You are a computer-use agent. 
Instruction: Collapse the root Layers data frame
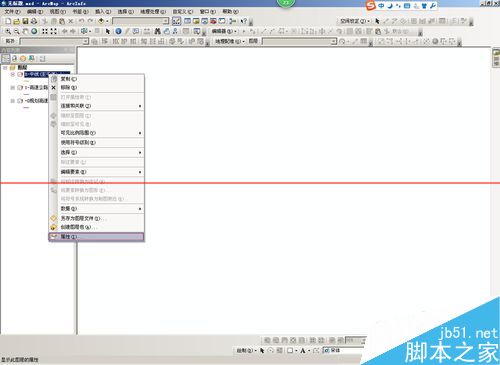click(x=5, y=68)
